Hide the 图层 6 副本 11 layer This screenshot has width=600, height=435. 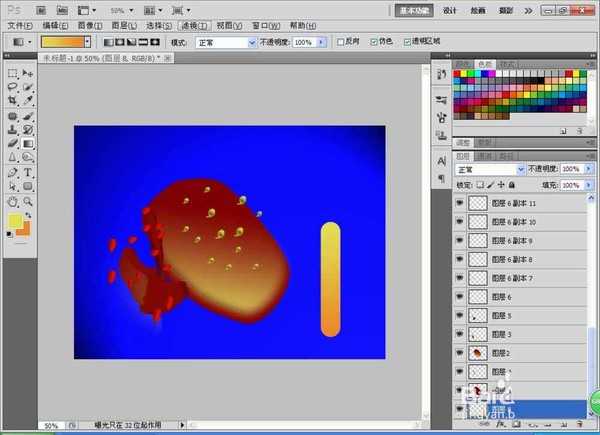tap(460, 203)
